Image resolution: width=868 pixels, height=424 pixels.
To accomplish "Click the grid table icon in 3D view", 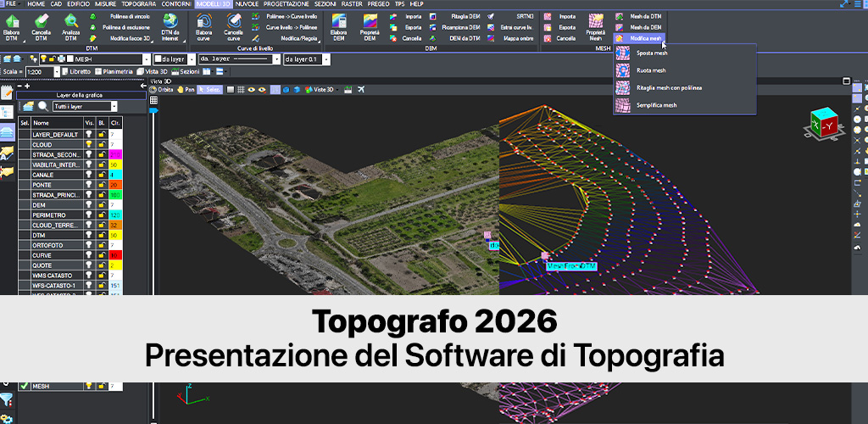I will click(153, 100).
